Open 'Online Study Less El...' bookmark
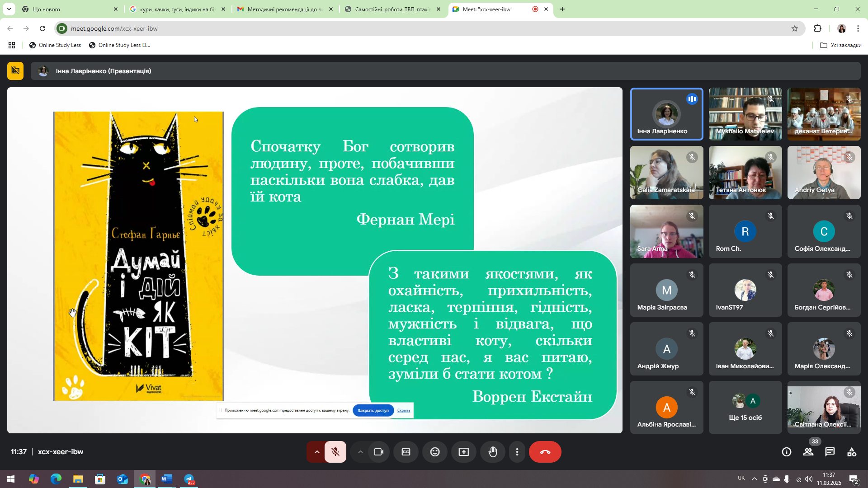868x488 pixels. (120, 45)
